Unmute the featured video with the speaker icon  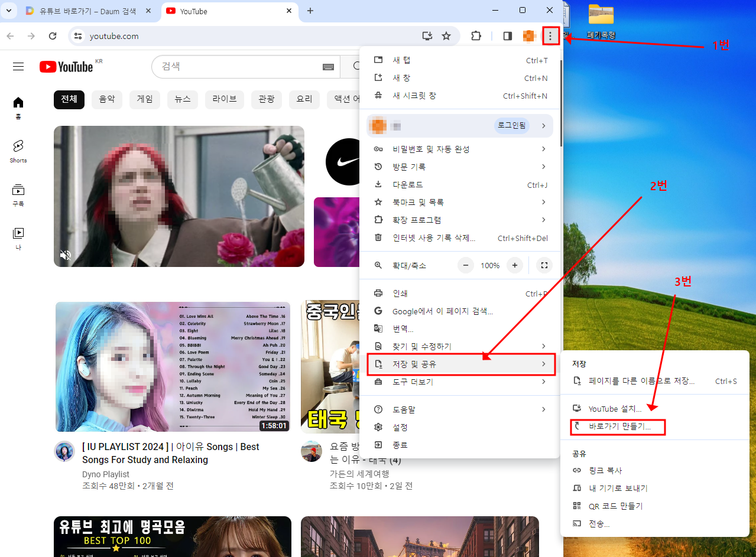tap(66, 255)
